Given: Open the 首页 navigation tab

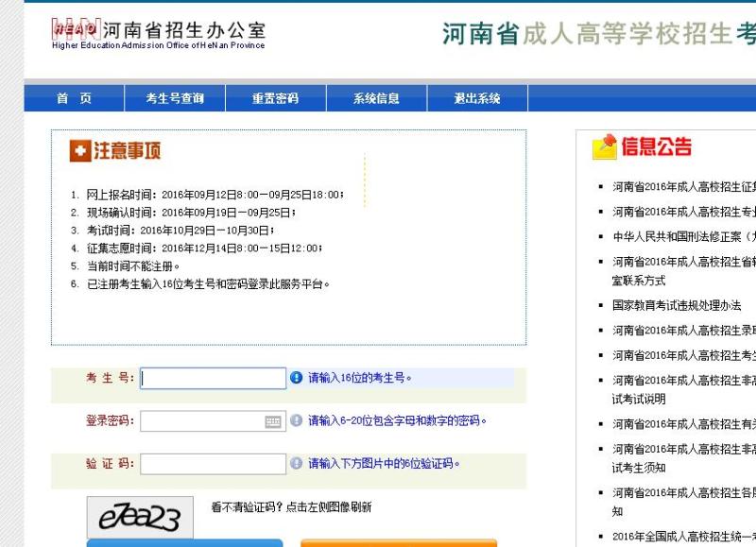Looking at the screenshot, I should 75,98.
